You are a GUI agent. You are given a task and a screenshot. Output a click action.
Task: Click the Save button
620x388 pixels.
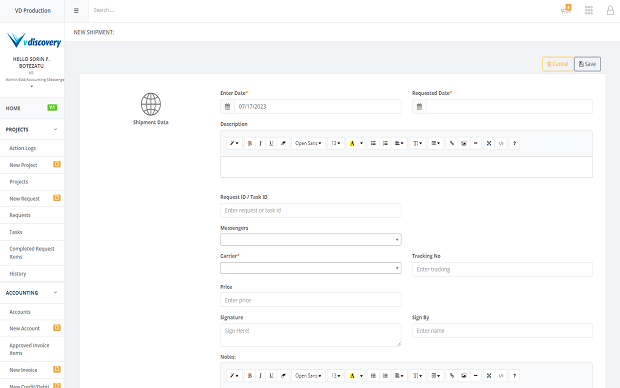[x=587, y=64]
